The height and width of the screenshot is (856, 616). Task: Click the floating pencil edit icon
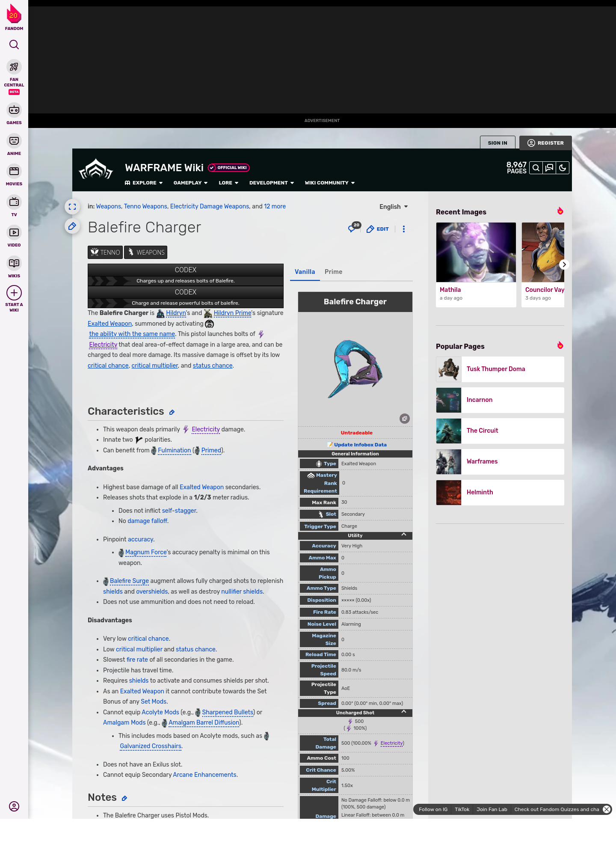[72, 226]
